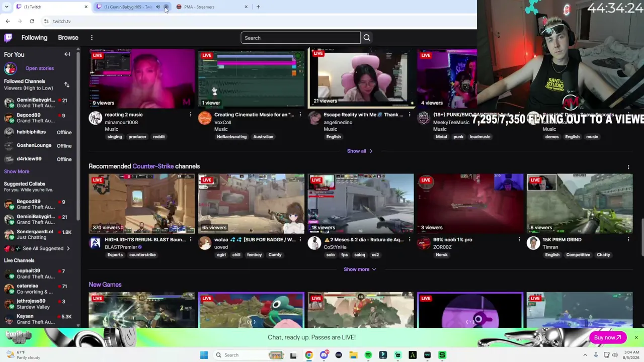Reload the twitch.tv page
The width and height of the screenshot is (644, 362).
(32, 21)
